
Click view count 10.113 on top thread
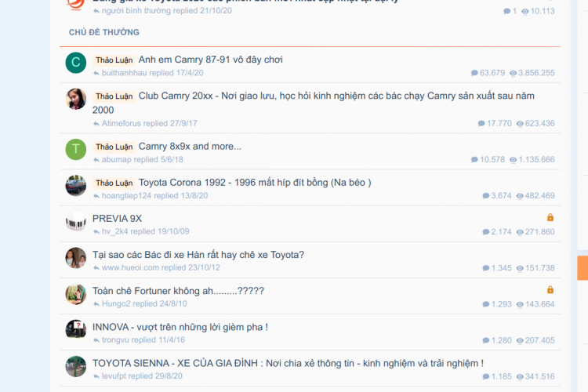(543, 11)
